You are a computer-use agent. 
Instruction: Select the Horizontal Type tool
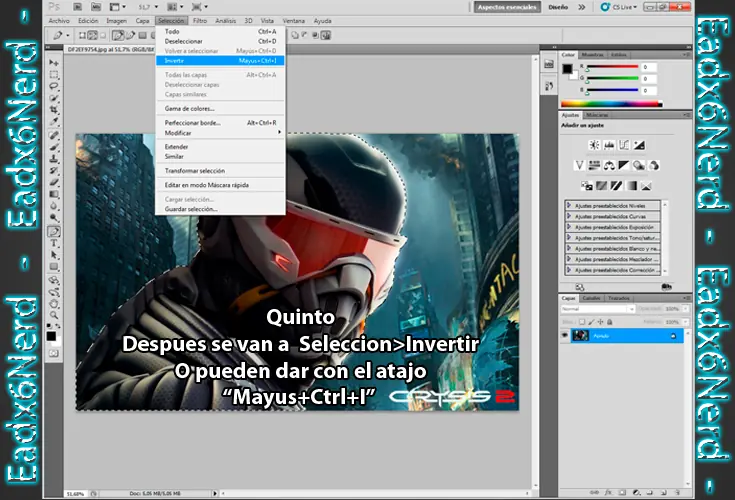point(54,243)
